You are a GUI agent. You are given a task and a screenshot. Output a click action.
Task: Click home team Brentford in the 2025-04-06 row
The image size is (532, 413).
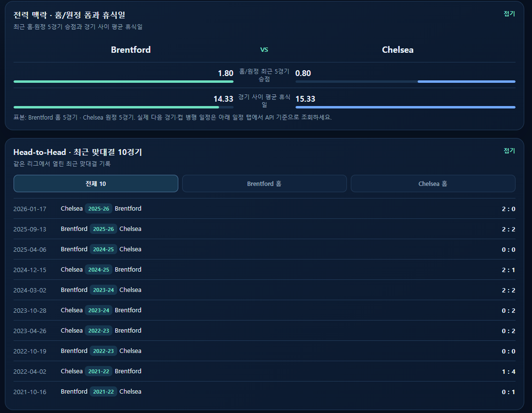[74, 249]
